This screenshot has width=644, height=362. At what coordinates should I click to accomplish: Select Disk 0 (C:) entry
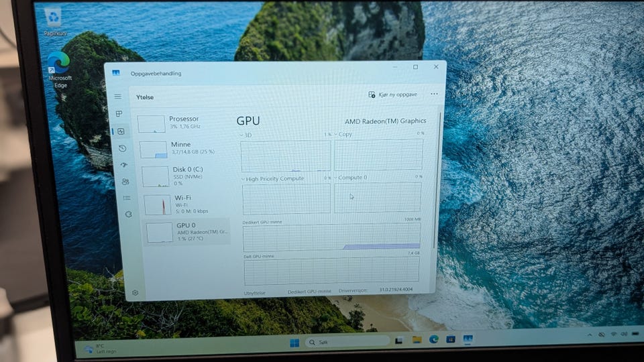tap(186, 176)
